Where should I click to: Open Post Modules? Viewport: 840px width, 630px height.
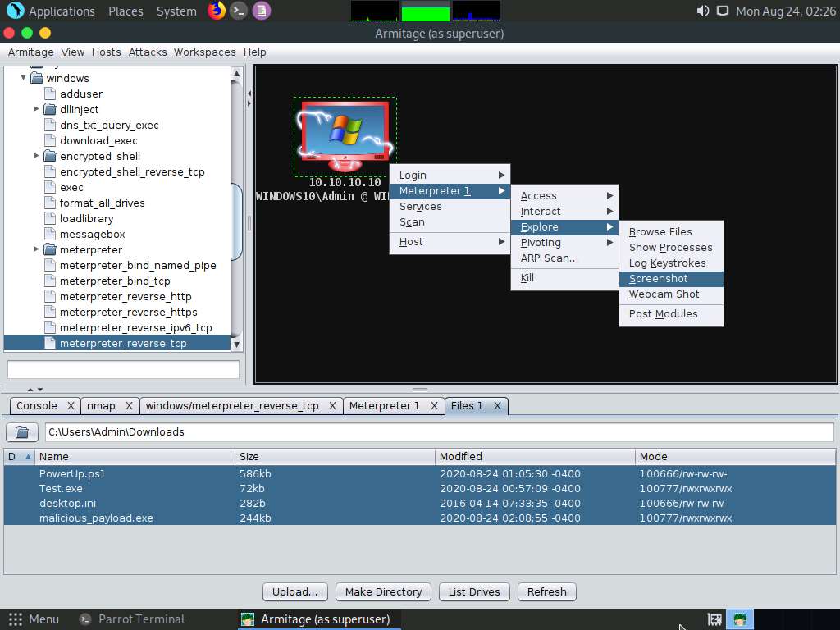[671, 314]
